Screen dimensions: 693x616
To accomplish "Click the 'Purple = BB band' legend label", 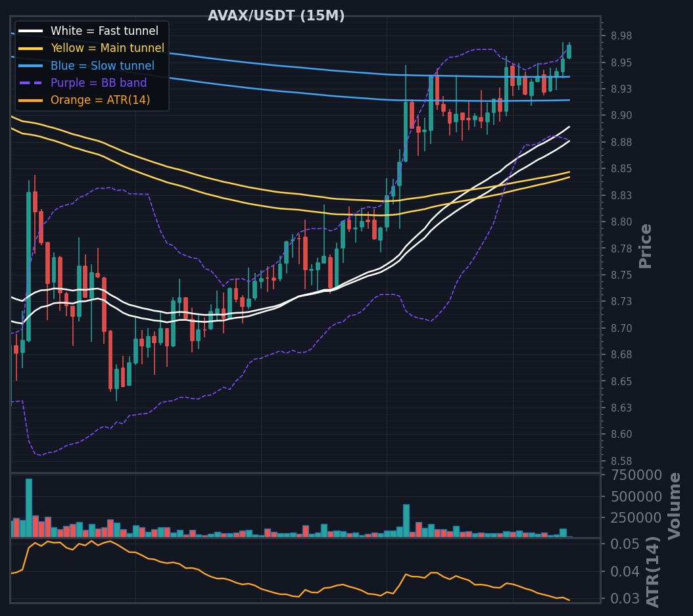I will point(99,83).
